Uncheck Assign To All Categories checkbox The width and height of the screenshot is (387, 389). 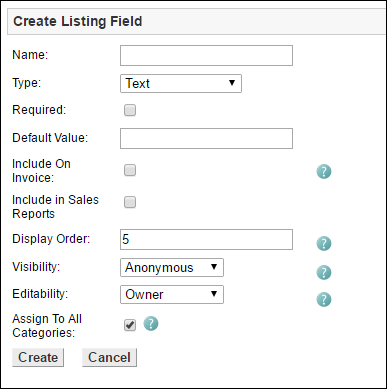[130, 325]
